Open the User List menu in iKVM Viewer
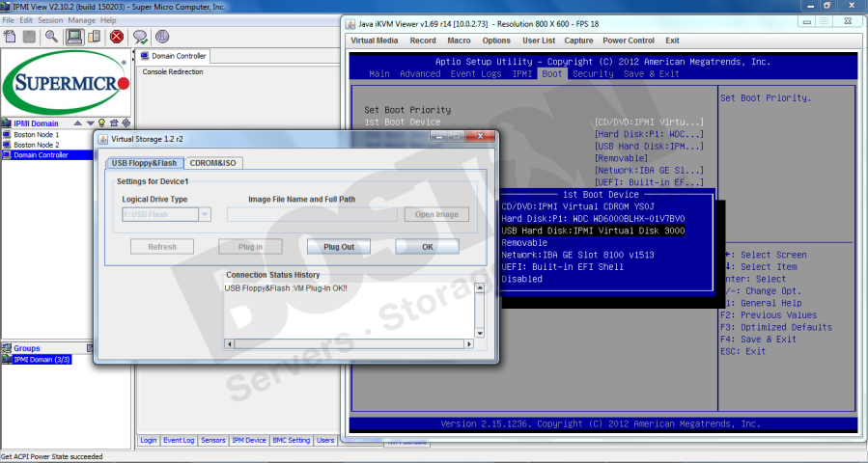Image resolution: width=868 pixels, height=463 pixels. (x=539, y=41)
